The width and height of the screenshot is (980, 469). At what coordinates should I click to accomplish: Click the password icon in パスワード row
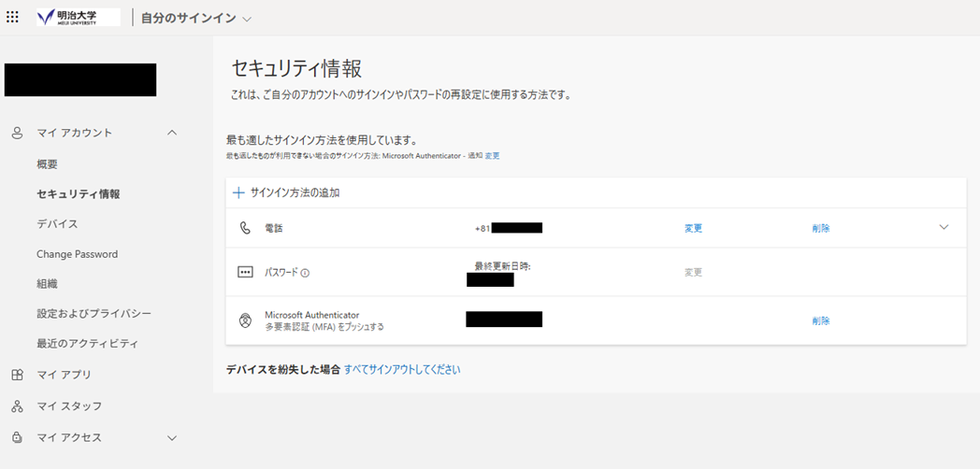pos(245,273)
